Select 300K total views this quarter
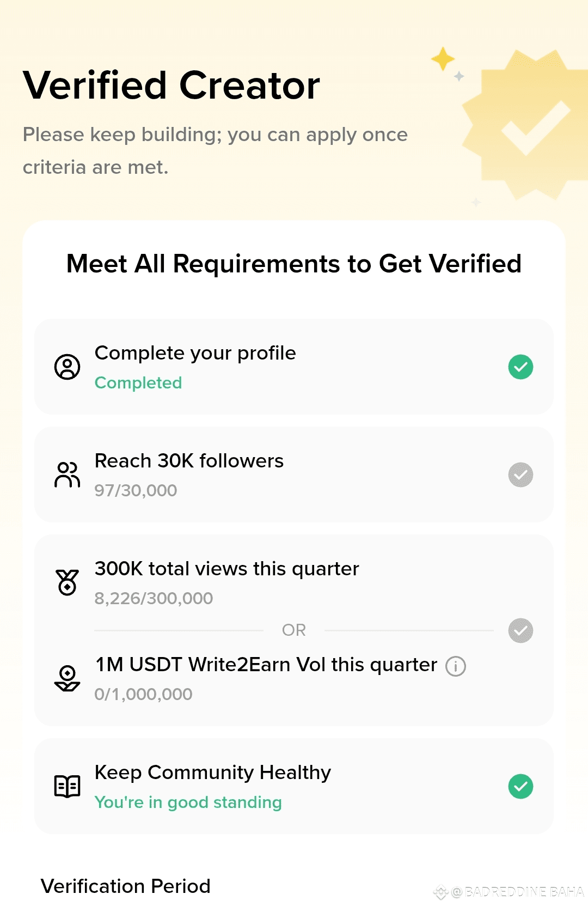Screen dimensions: 588x906 click(x=226, y=569)
